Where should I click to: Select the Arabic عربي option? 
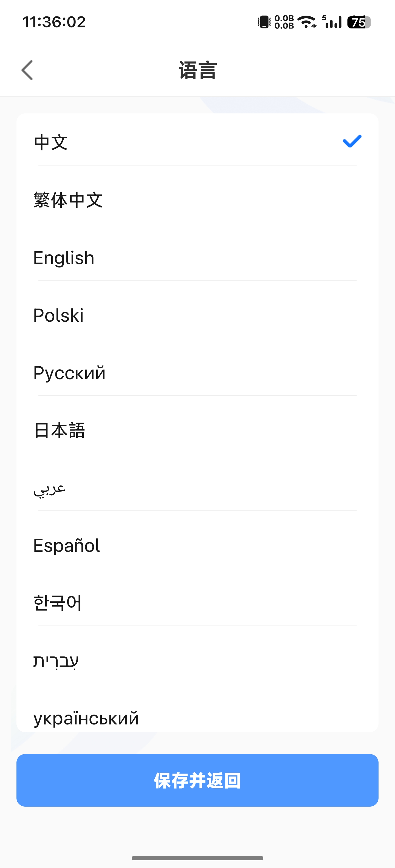pyautogui.click(x=50, y=489)
